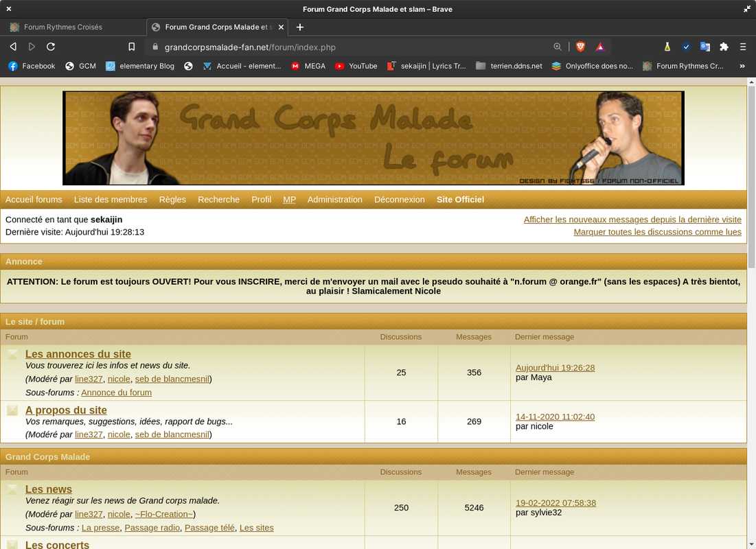Open Recherche in the forum menu
The image size is (756, 549).
click(x=218, y=200)
